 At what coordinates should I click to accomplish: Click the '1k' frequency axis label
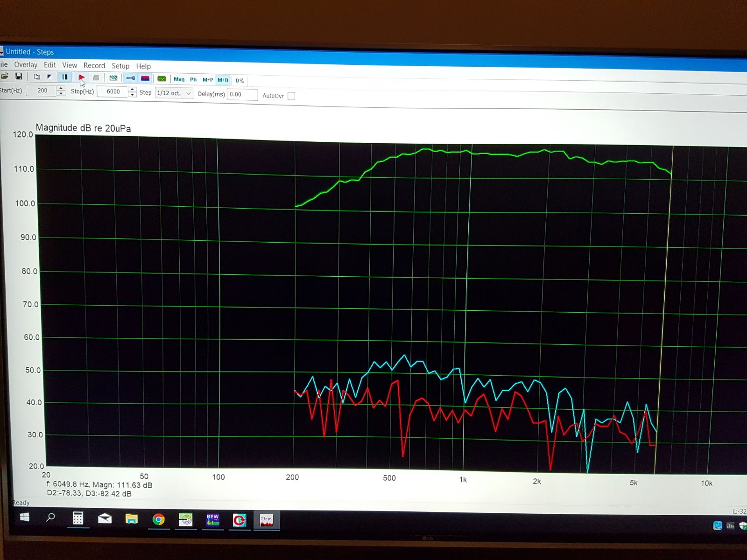click(x=463, y=480)
